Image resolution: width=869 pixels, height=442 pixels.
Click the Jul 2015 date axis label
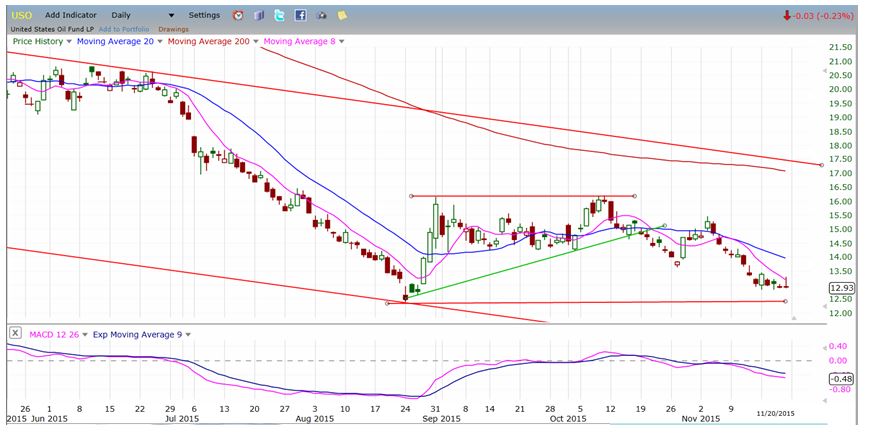[x=181, y=419]
